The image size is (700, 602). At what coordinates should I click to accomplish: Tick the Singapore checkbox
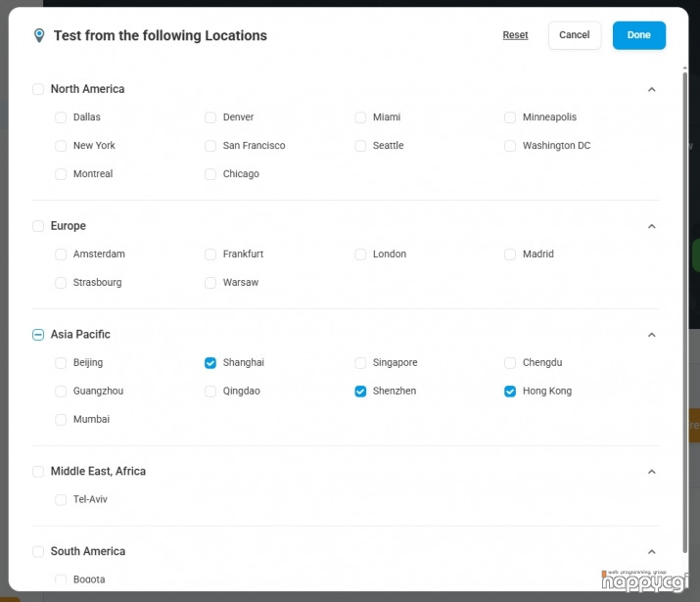pos(360,363)
